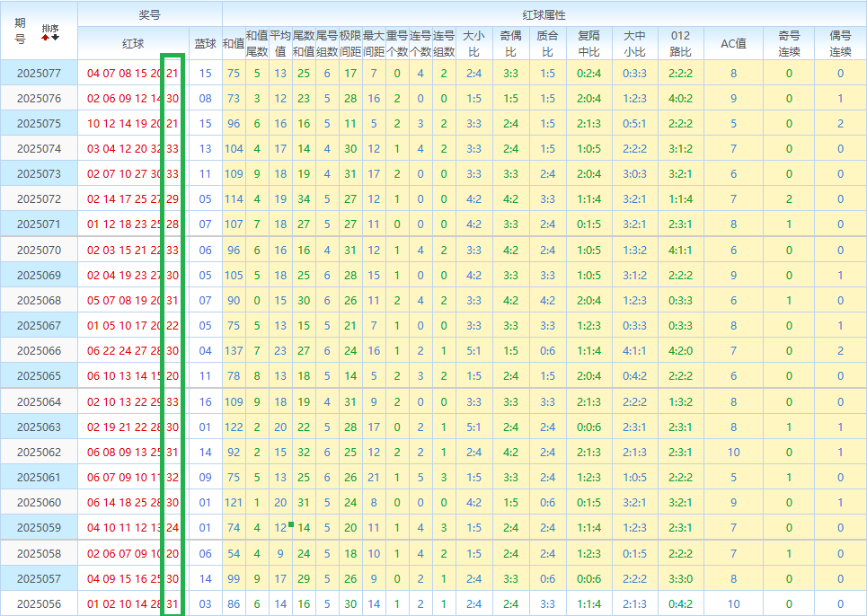Select period number 2025077
Screen dimensions: 867x616
[x=39, y=74]
